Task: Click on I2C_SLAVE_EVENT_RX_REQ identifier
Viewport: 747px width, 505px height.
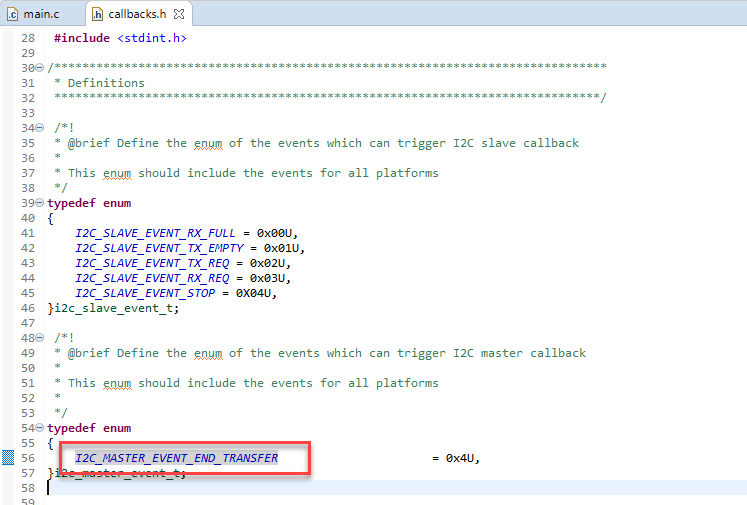Action: [152, 278]
